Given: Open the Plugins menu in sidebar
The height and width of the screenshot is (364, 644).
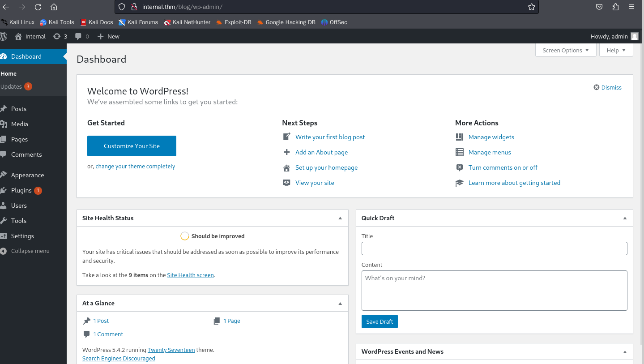Looking at the screenshot, I should tap(21, 190).
